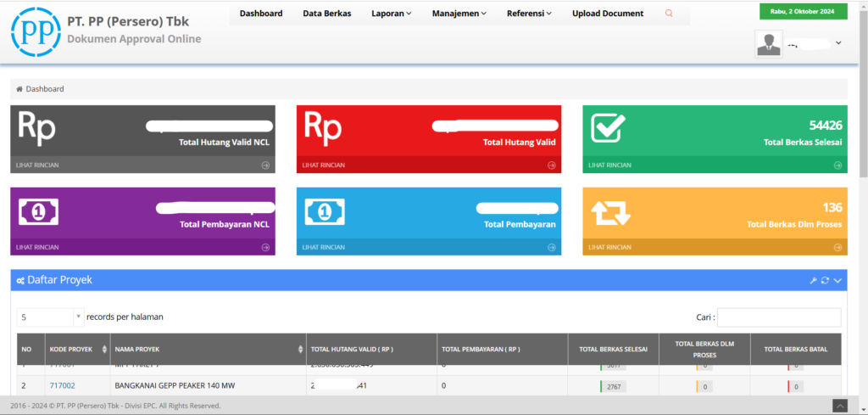
Task: Click the user avatar picture
Action: (x=768, y=43)
